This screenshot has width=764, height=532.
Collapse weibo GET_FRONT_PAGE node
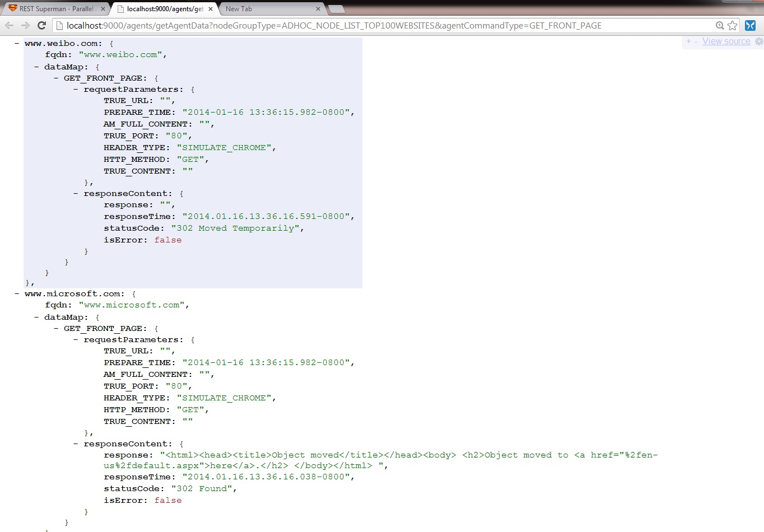pos(56,78)
